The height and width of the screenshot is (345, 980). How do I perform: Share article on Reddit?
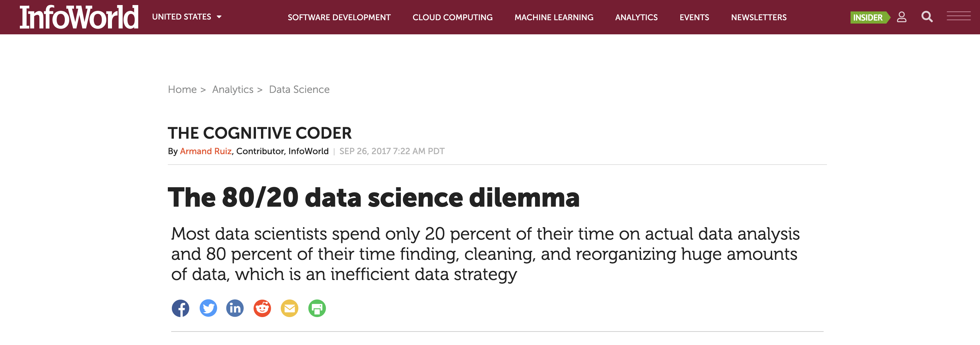(x=262, y=308)
